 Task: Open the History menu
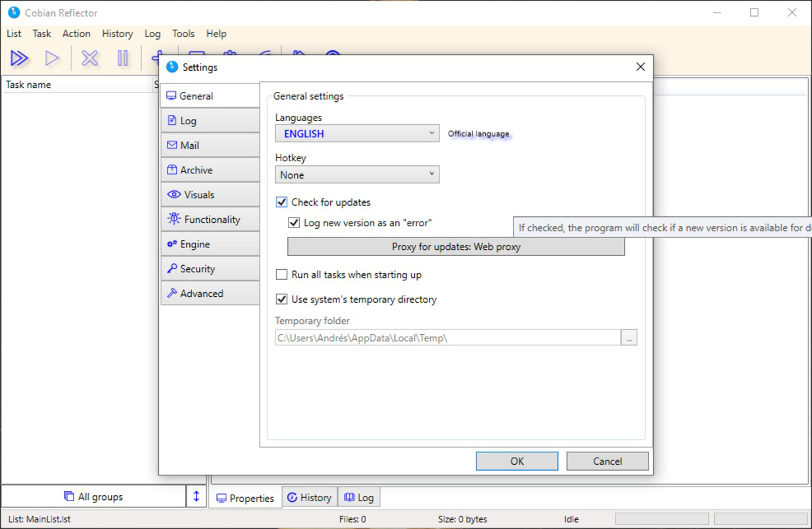pyautogui.click(x=117, y=34)
